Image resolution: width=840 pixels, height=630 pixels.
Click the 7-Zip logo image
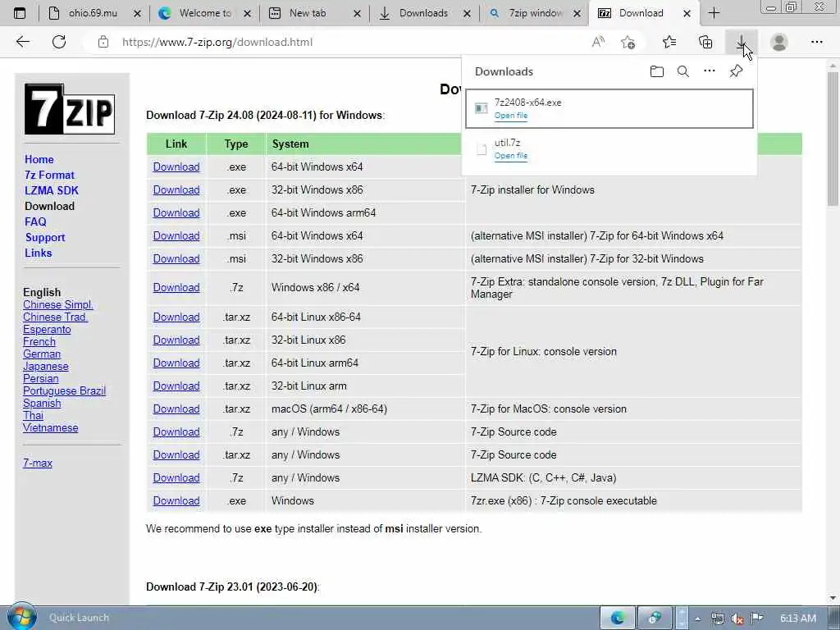(x=70, y=109)
